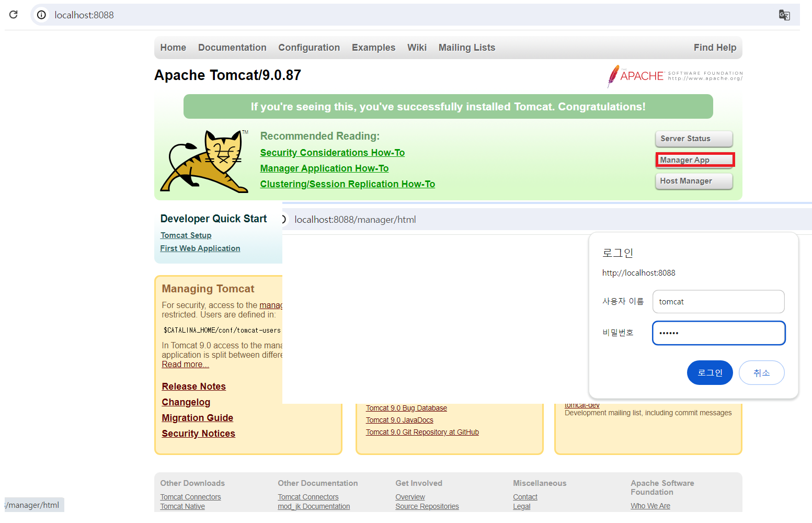Click the Apache Software Foundation logo
This screenshot has height=523, width=812.
click(675, 76)
